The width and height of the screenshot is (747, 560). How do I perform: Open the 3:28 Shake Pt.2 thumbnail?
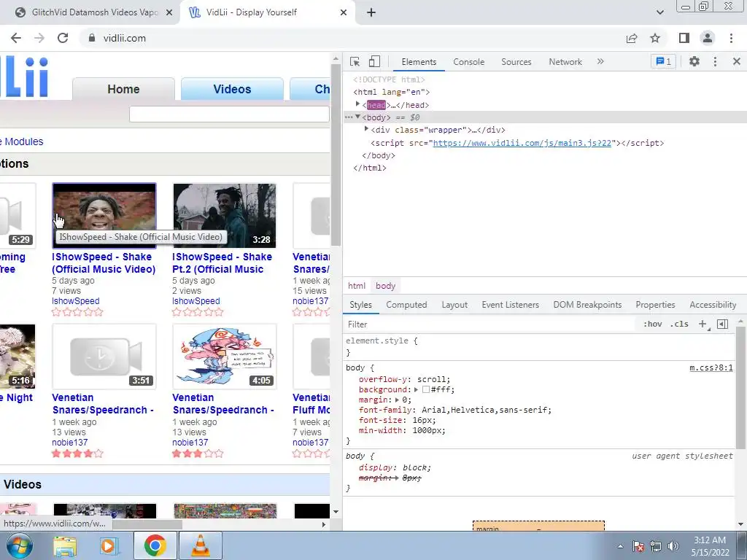tap(225, 216)
